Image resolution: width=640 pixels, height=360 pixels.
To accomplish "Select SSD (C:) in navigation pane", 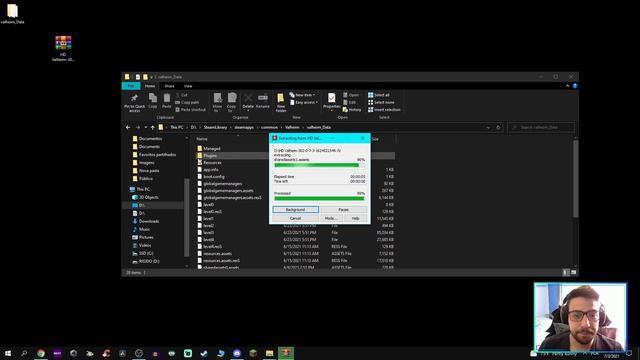I will [x=146, y=253].
